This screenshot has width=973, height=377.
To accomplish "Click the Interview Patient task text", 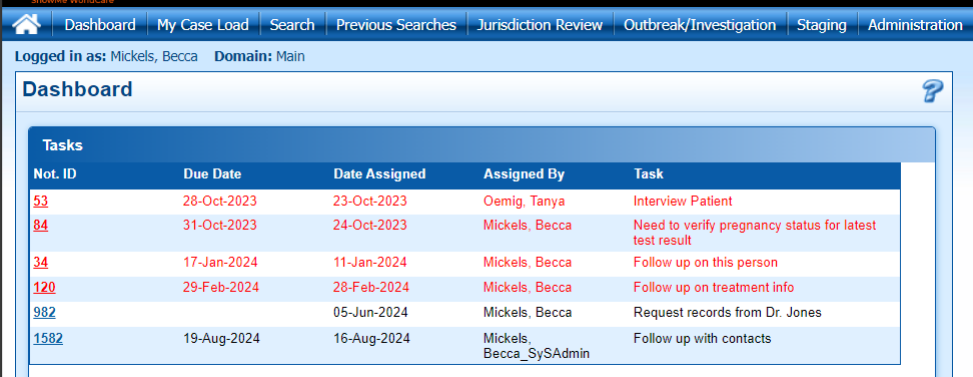I will click(x=683, y=201).
